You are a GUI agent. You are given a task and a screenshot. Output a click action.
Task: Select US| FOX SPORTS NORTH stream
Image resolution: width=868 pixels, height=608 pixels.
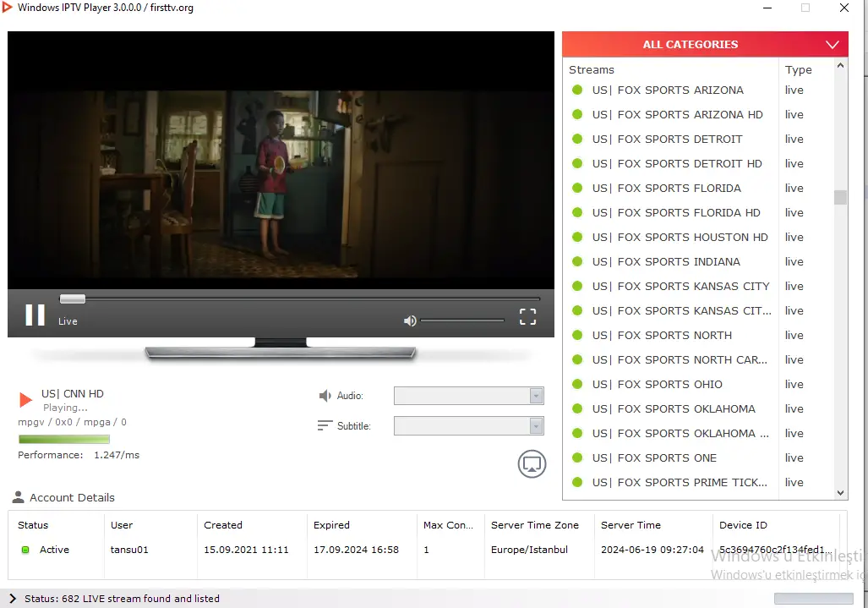(662, 336)
